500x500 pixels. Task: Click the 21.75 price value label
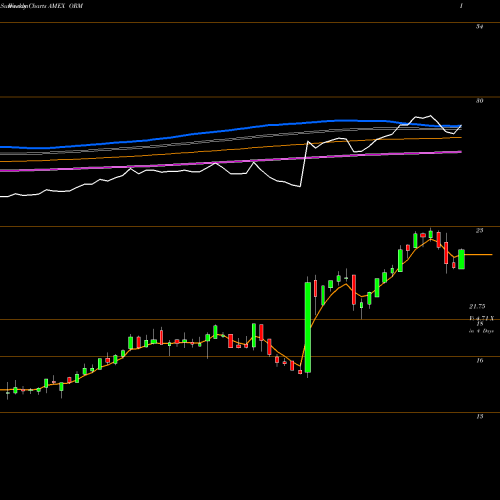tap(477, 306)
